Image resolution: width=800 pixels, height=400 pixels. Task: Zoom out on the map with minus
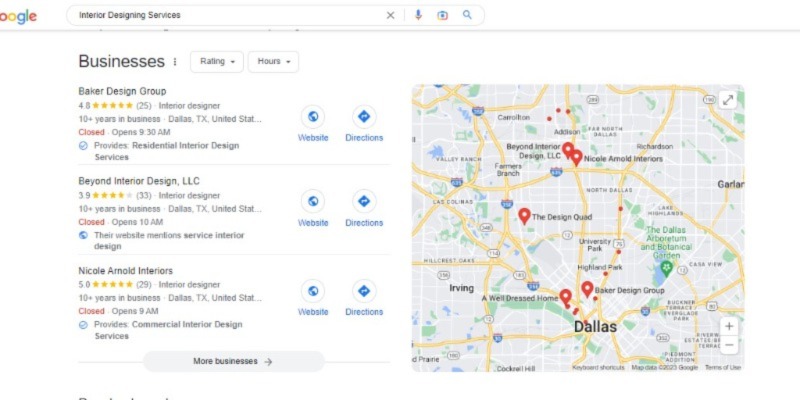click(x=729, y=345)
